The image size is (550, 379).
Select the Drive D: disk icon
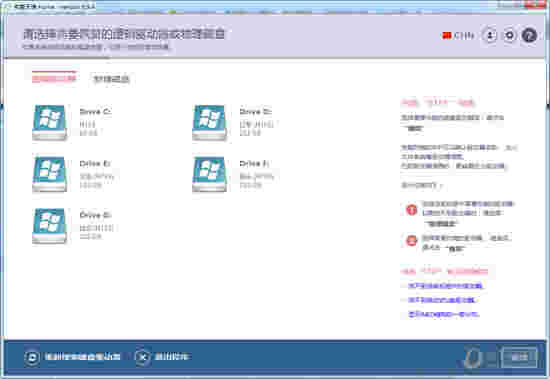209,122
